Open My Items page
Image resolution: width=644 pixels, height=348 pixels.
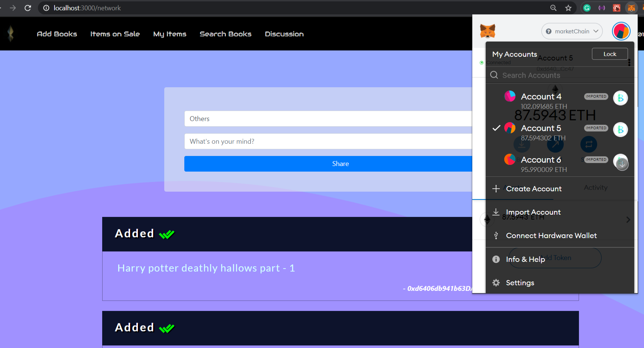[x=170, y=34]
